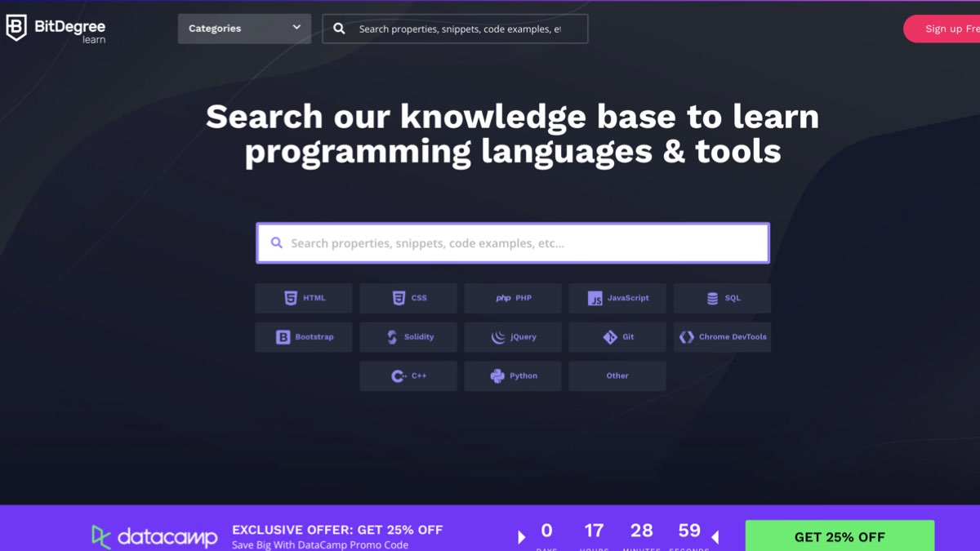The width and height of the screenshot is (980, 551).
Task: Click the Solidity icon tile
Action: point(392,337)
